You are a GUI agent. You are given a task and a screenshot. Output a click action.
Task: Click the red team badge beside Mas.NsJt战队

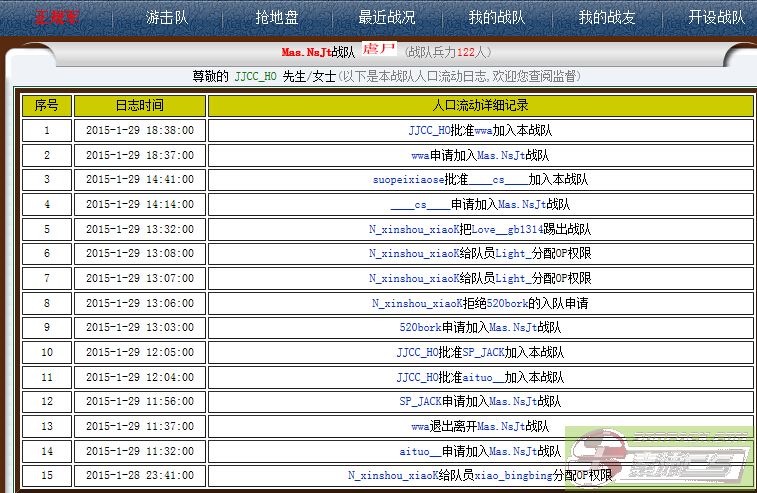click(x=379, y=49)
